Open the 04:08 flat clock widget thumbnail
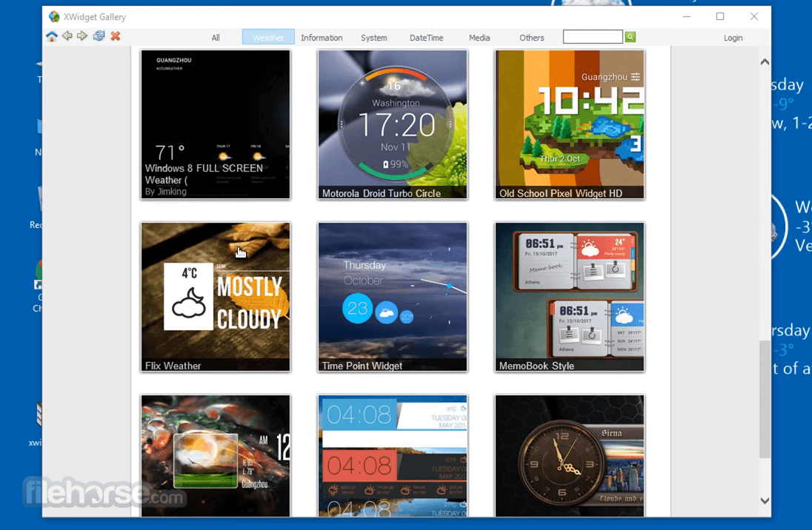Screen dimensions: 812x530 (x=393, y=456)
